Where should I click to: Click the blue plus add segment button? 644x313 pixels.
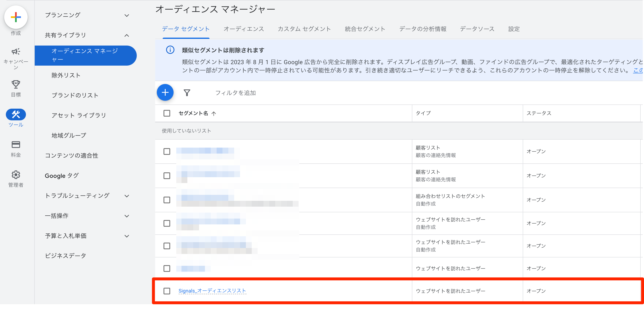coord(165,92)
